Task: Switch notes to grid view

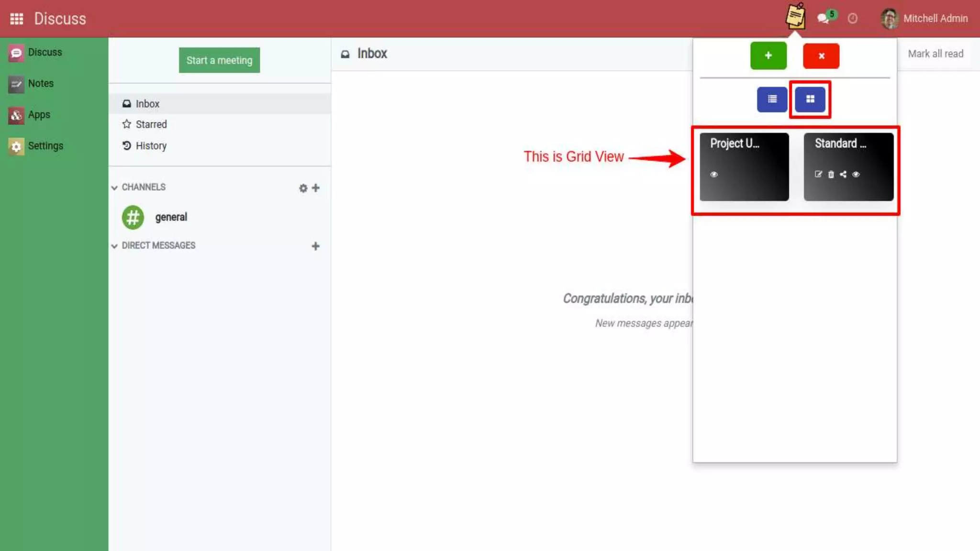Action: [810, 99]
